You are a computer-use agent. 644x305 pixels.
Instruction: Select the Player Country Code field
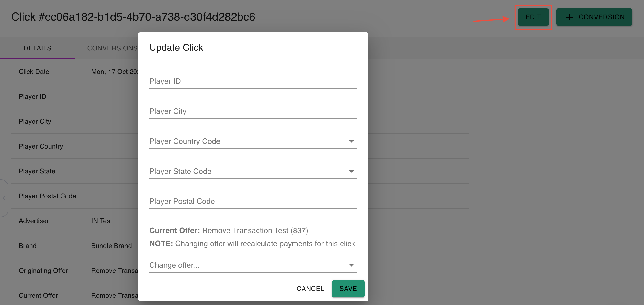pyautogui.click(x=247, y=141)
